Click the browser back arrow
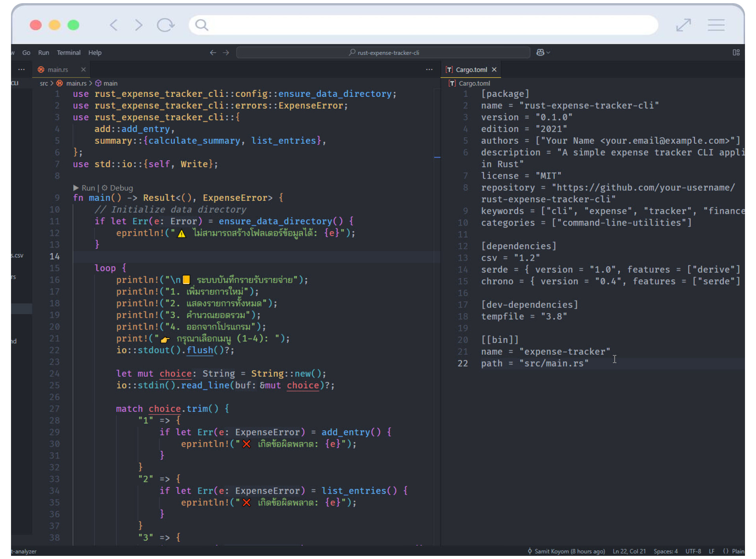 pos(113,25)
